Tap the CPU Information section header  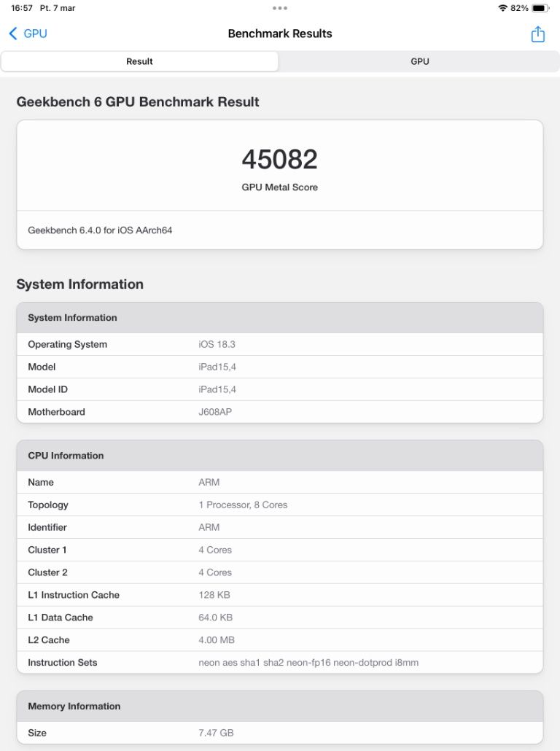pyautogui.click(x=280, y=456)
